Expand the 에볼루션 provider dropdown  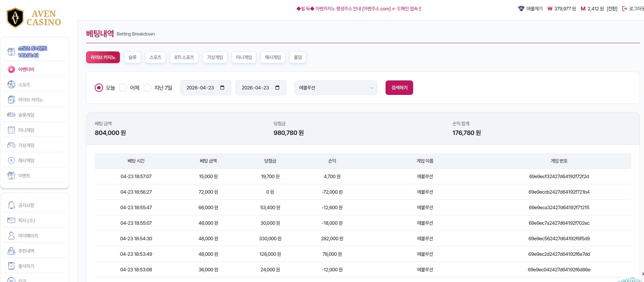click(336, 88)
